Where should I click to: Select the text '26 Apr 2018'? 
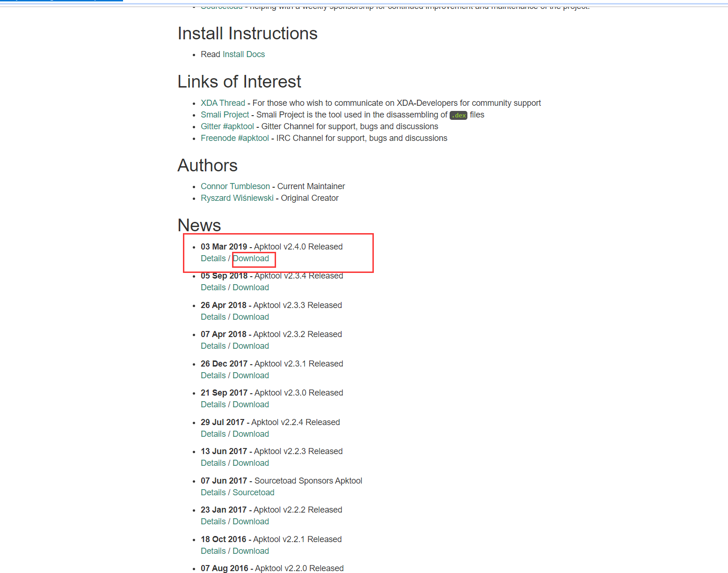[x=224, y=305]
